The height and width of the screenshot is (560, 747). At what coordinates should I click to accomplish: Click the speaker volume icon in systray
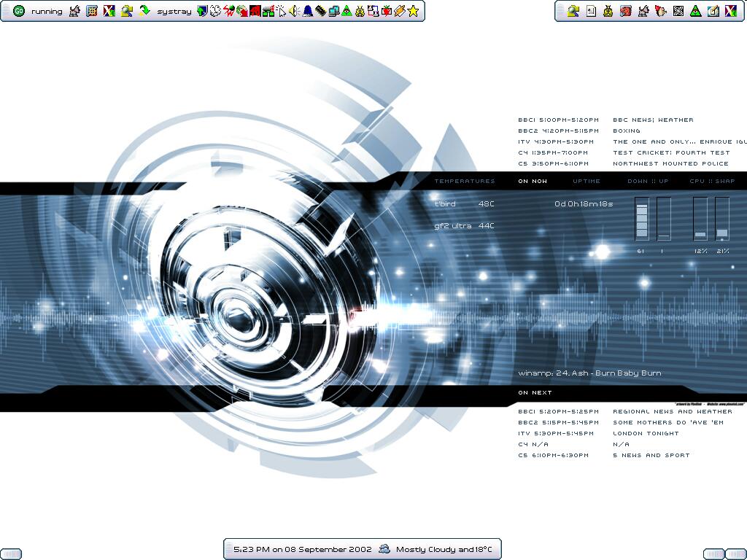click(x=294, y=11)
